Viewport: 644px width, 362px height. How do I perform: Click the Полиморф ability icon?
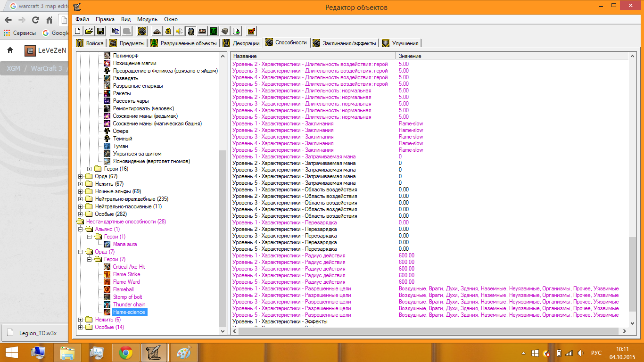point(107,56)
